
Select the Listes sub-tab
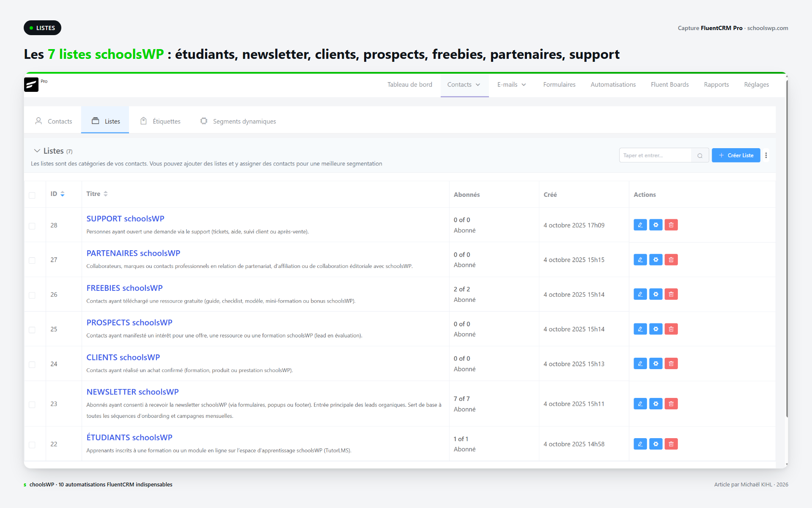105,121
